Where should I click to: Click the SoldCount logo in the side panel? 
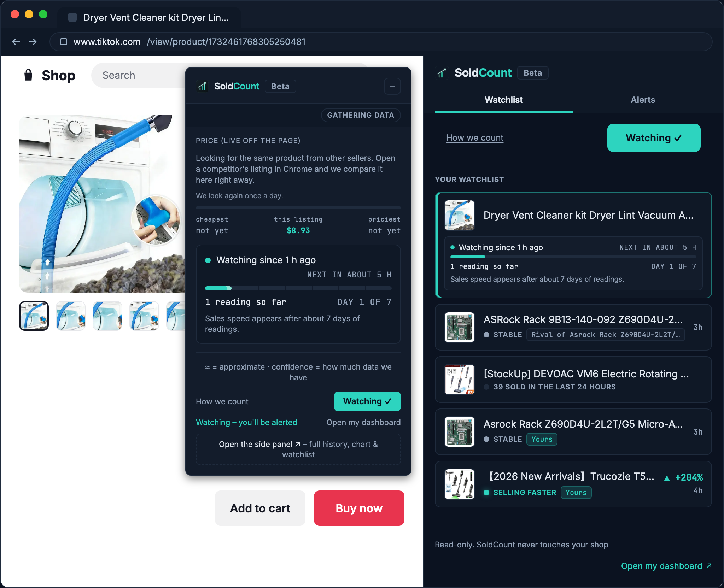pos(442,73)
